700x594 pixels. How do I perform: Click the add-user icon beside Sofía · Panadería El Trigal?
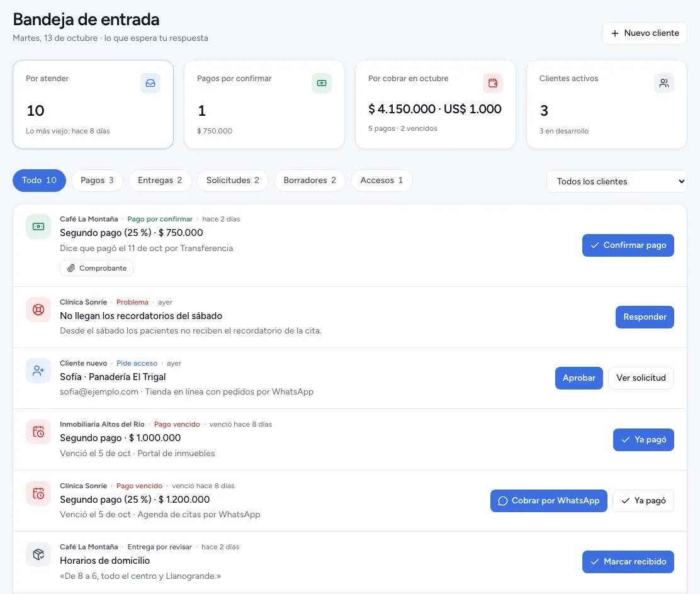[38, 371]
